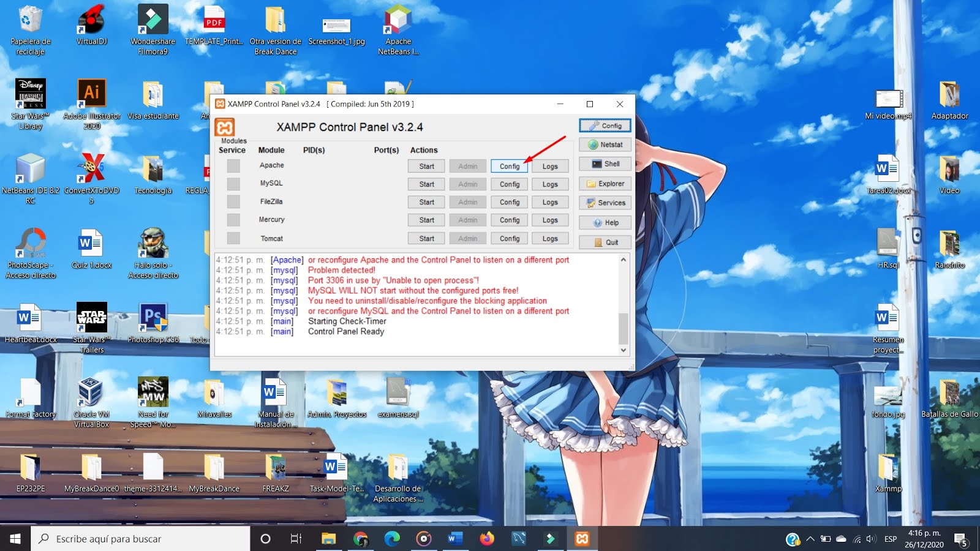980x551 pixels.
Task: Select the 'Control Panel Ready' log line
Action: [x=346, y=332]
